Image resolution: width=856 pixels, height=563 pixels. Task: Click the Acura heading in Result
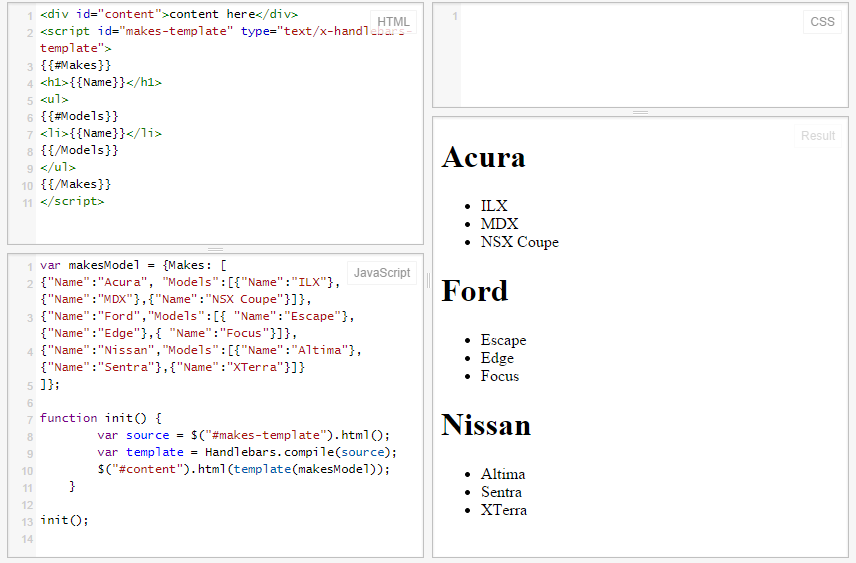(483, 157)
